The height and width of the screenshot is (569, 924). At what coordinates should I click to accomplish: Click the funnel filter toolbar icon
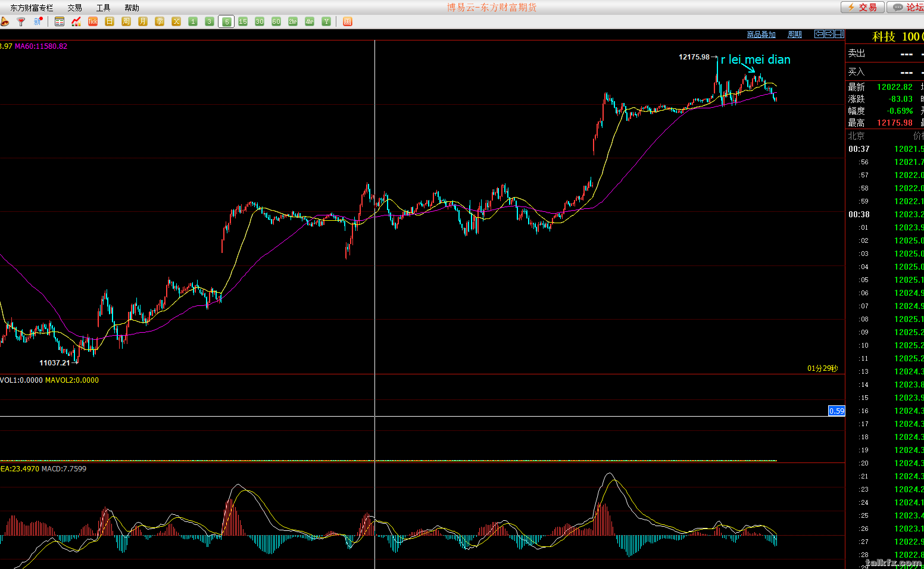tap(21, 21)
